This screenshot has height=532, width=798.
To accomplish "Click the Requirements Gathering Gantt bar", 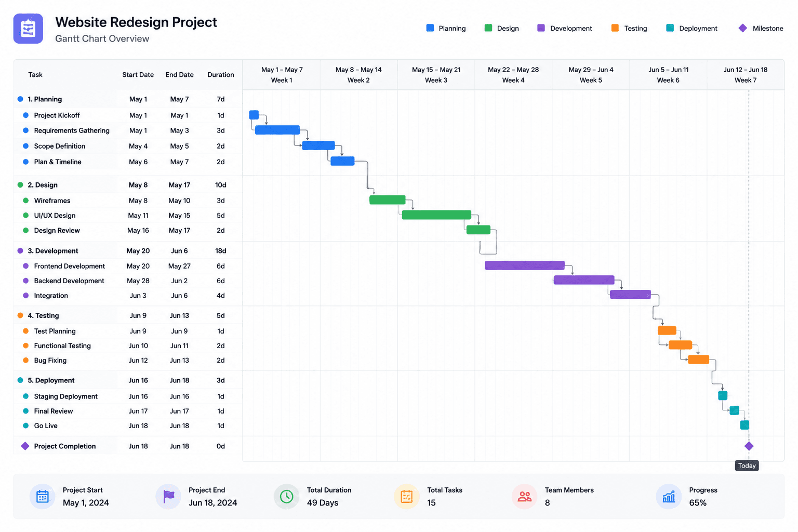I will (x=277, y=130).
